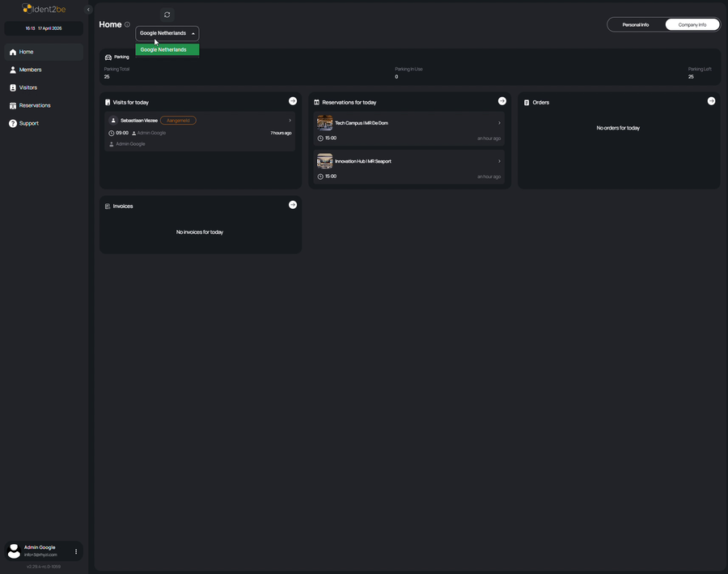Open the Support page link
Screen dimensions: 728x574
coord(28,123)
